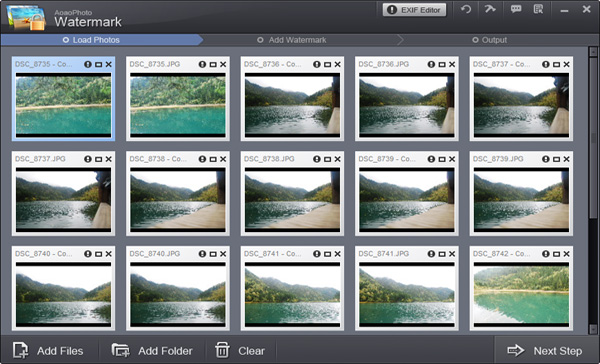Show info for DSC_8736 - Co... photo
This screenshot has width=600, height=364.
[x=317, y=64]
